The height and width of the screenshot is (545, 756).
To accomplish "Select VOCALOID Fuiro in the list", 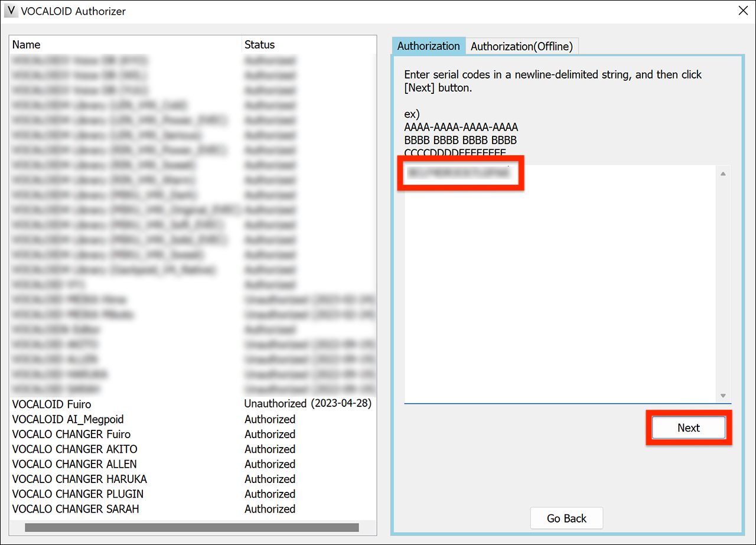I will point(51,404).
